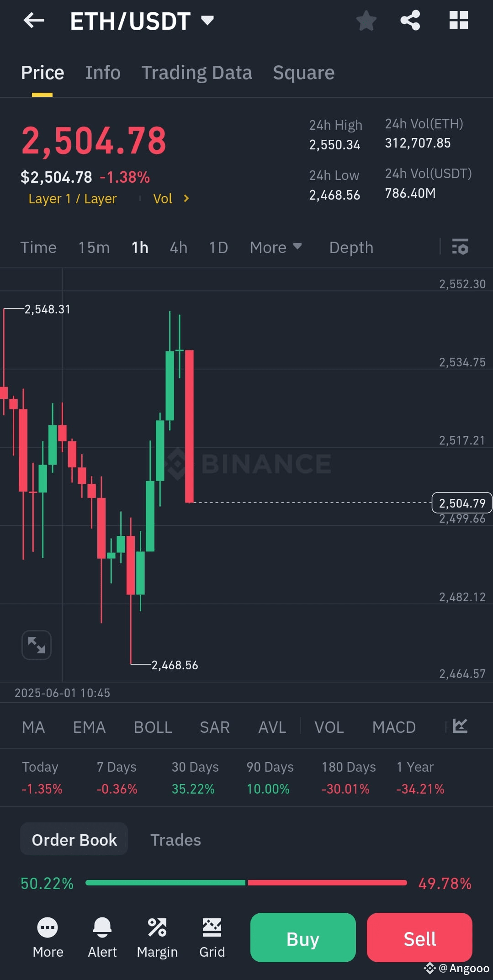This screenshot has height=980, width=493.
Task: Add ETH/USDT to favorites with star
Action: pos(366,21)
